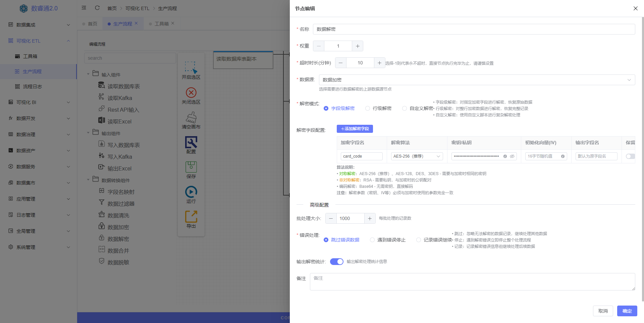
Task: Select 记录错误继续 radio option
Action: click(x=434, y=240)
